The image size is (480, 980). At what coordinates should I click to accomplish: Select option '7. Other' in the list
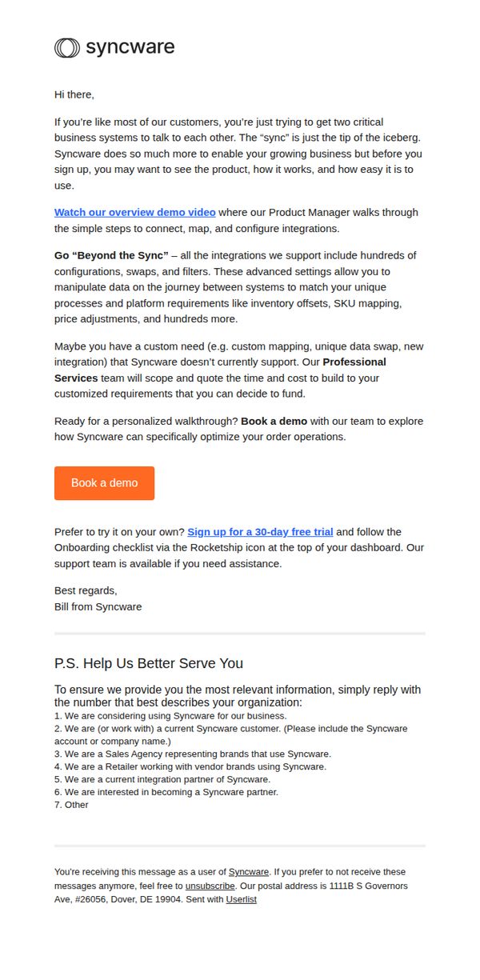tap(71, 805)
